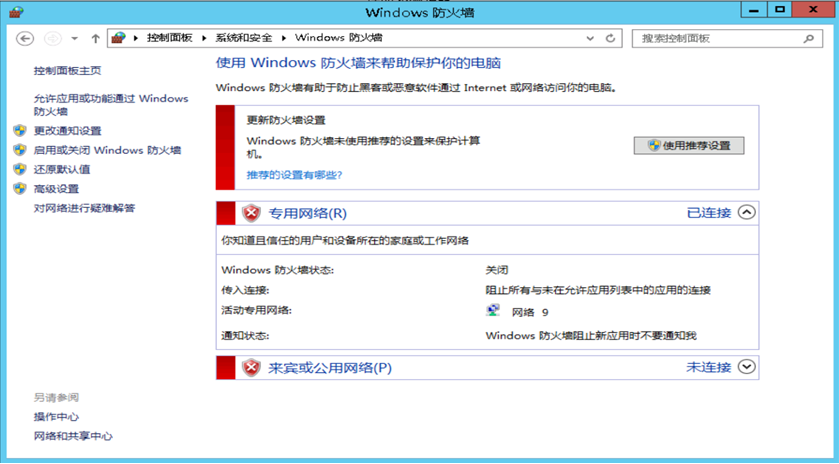Click the network icon beside 网络 9
839x464 pixels.
point(493,311)
